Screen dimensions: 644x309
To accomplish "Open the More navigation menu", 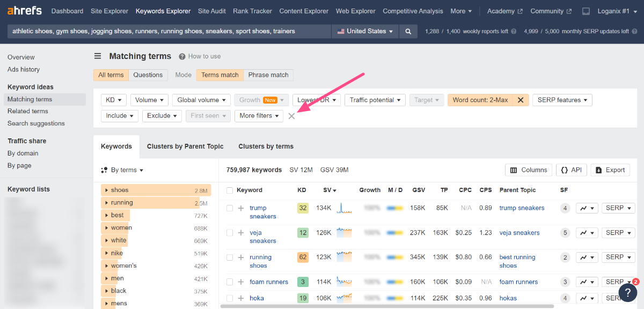I will [x=461, y=11].
